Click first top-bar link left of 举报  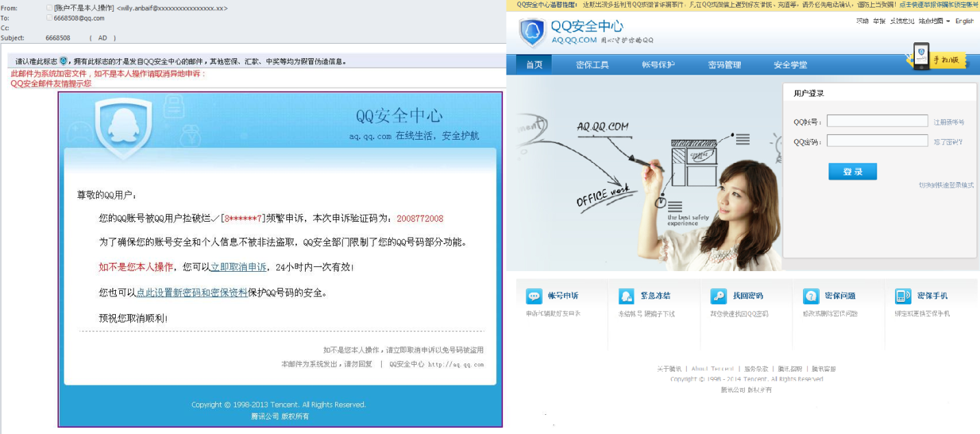[862, 21]
